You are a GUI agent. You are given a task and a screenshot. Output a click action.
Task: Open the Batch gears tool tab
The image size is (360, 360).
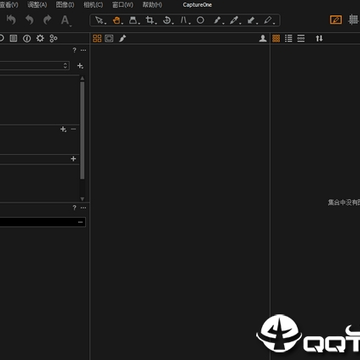tap(53, 38)
